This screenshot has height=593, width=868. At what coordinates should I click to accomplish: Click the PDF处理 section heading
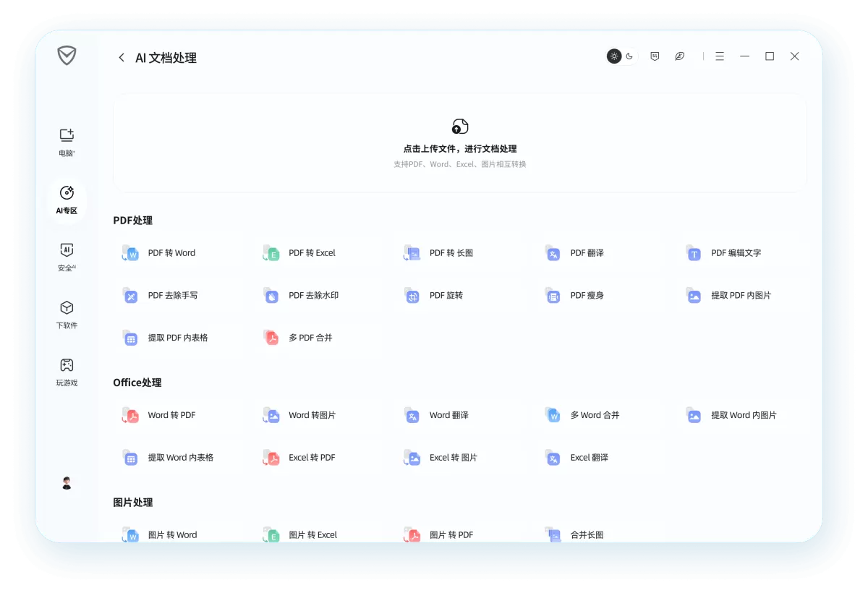click(132, 221)
